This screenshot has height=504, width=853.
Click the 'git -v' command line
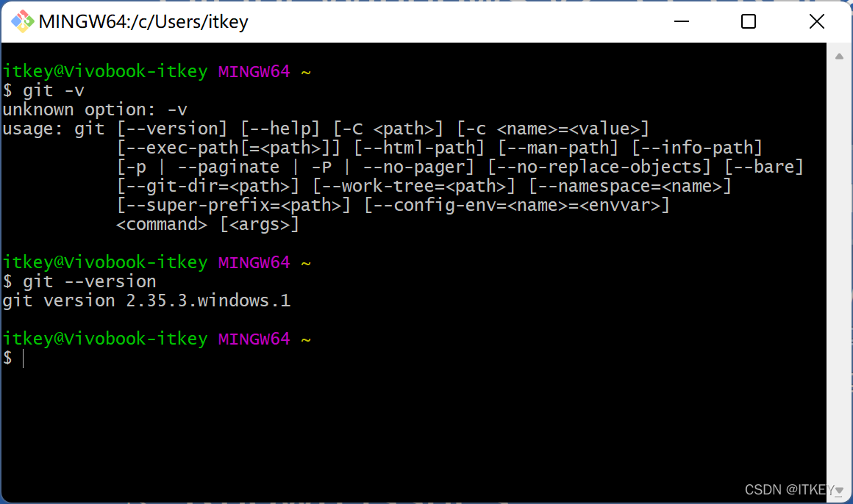pos(43,90)
